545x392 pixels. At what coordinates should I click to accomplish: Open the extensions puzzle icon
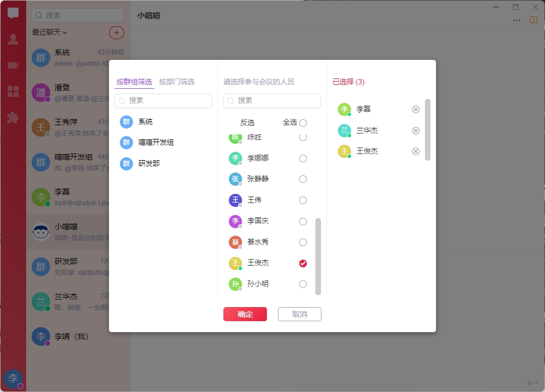[13, 118]
